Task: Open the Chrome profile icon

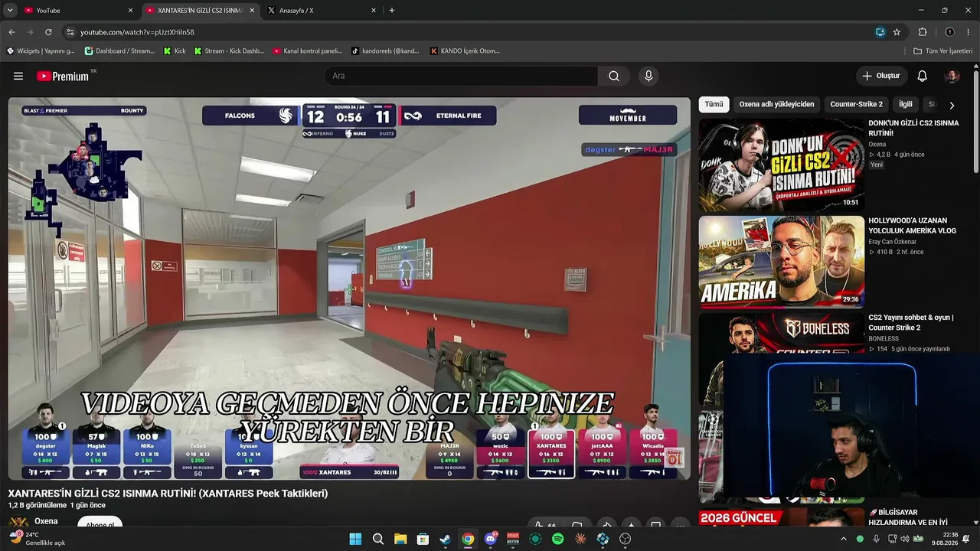Action: tap(949, 32)
